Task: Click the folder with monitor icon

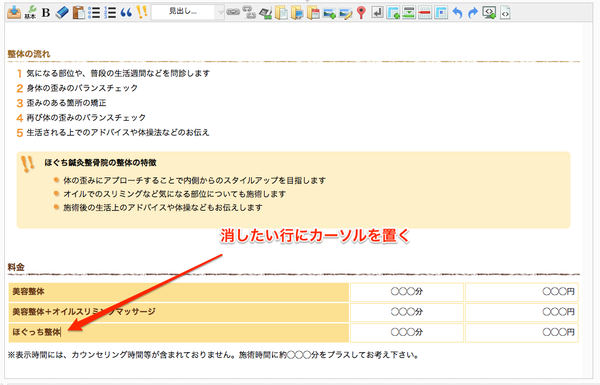Action: [297, 13]
